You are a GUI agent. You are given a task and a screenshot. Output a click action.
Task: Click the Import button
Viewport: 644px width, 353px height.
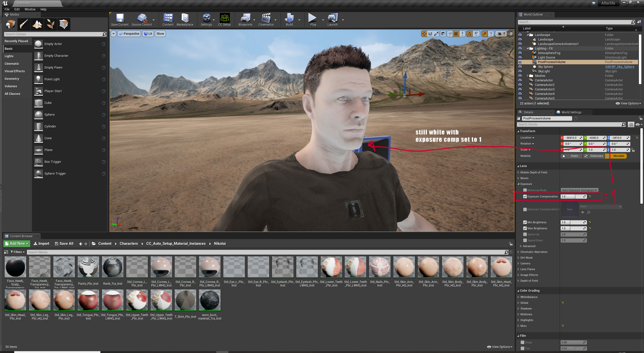coord(41,244)
